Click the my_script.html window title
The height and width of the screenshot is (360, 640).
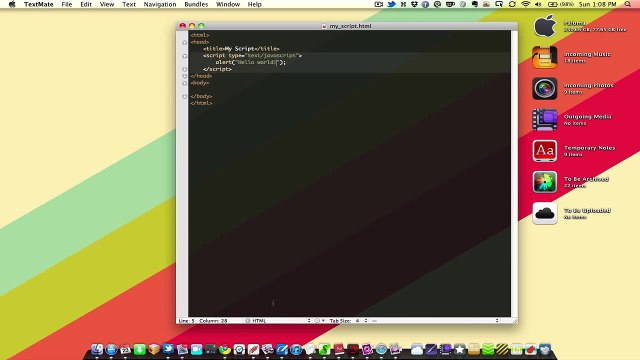pyautogui.click(x=350, y=26)
